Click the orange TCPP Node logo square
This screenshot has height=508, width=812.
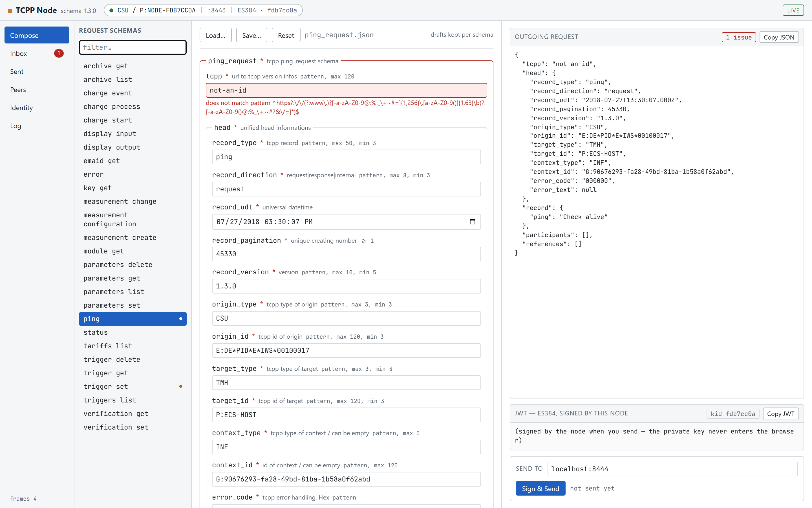(x=10, y=11)
